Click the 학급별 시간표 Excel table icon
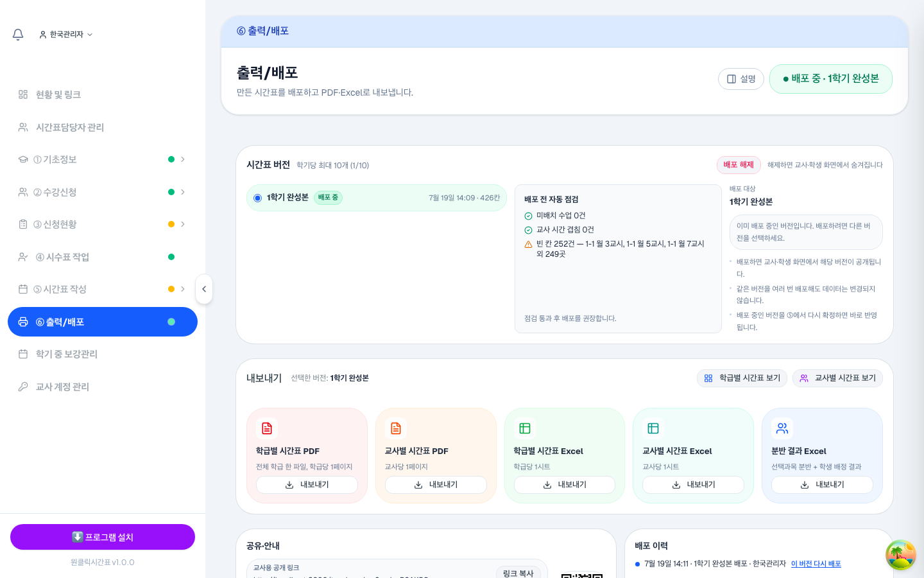This screenshot has height=578, width=924. click(525, 428)
